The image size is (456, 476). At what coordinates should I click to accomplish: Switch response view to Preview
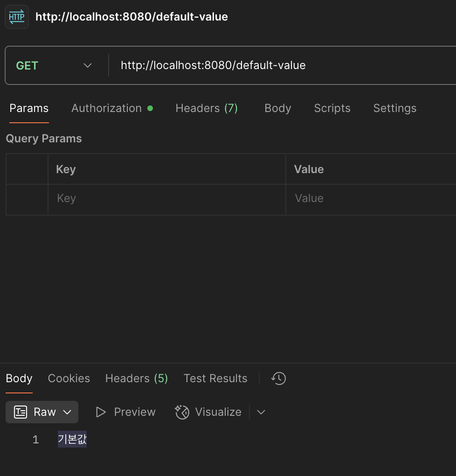125,412
